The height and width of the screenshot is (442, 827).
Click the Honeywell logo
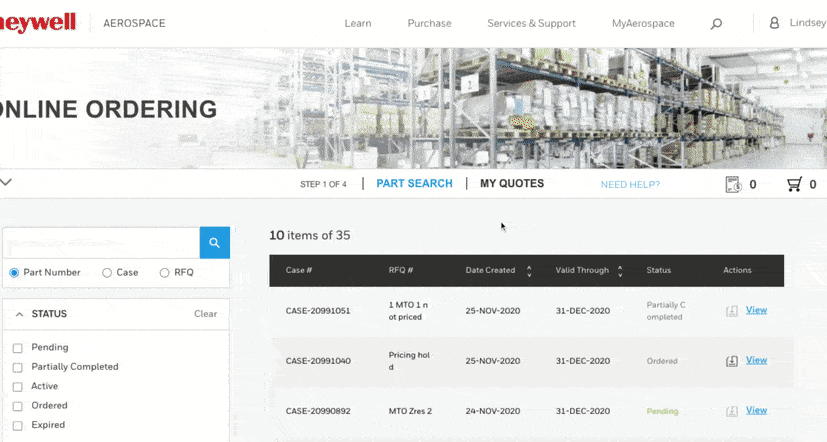click(38, 23)
